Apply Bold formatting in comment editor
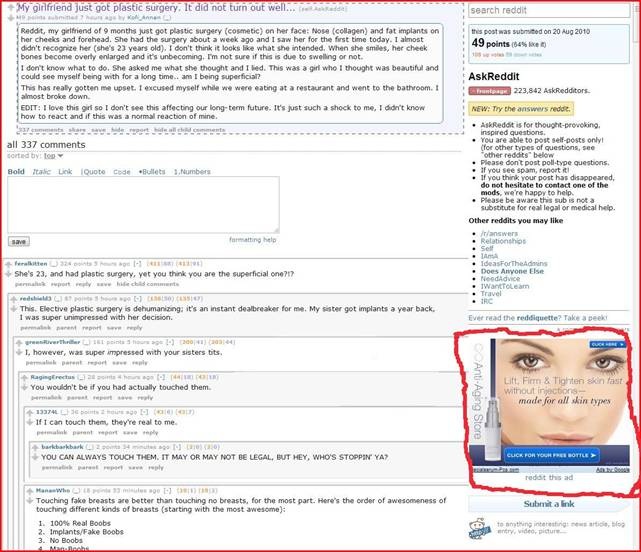 (16, 172)
